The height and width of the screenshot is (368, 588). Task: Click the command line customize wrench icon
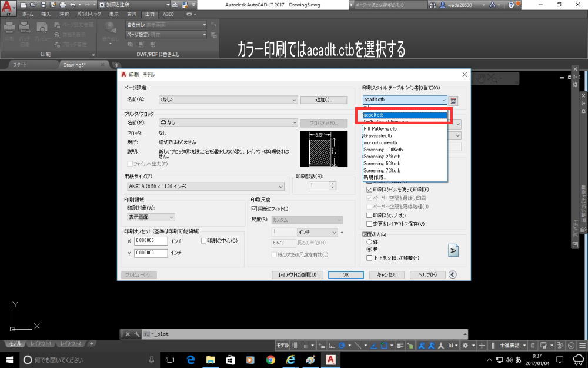point(137,334)
